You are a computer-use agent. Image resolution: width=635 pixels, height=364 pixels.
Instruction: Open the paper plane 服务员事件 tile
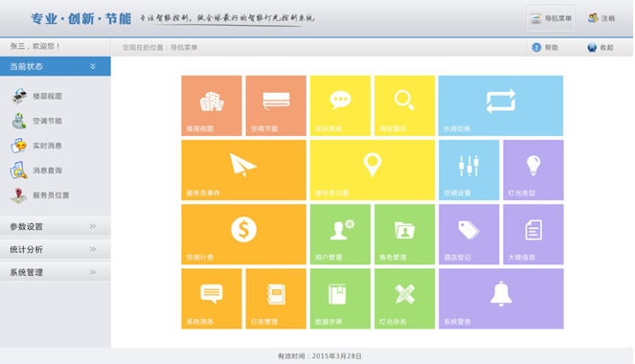[244, 171]
